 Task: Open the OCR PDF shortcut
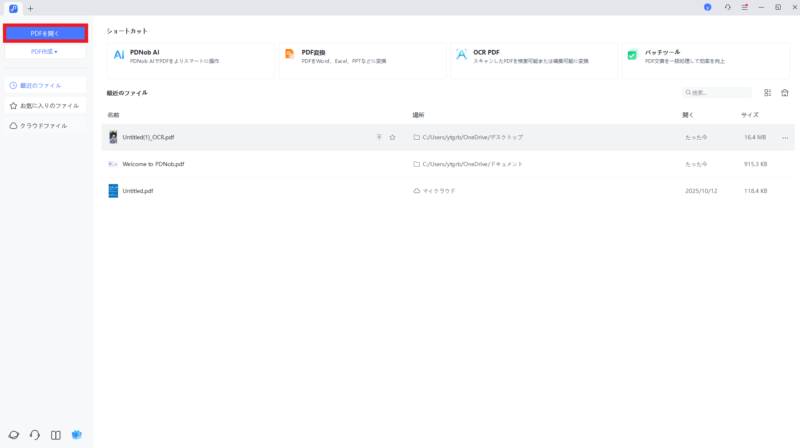click(532, 60)
